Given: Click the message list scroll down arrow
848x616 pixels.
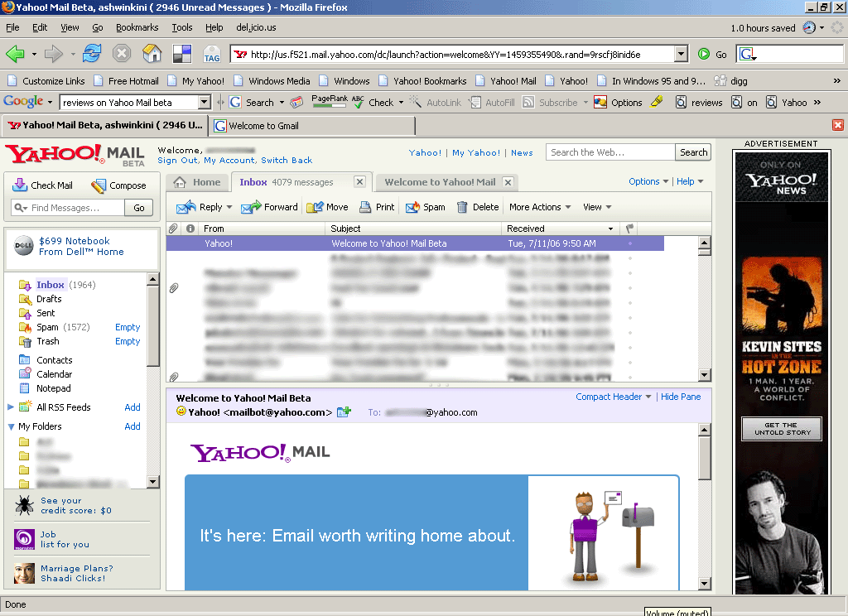Looking at the screenshot, I should [704, 375].
